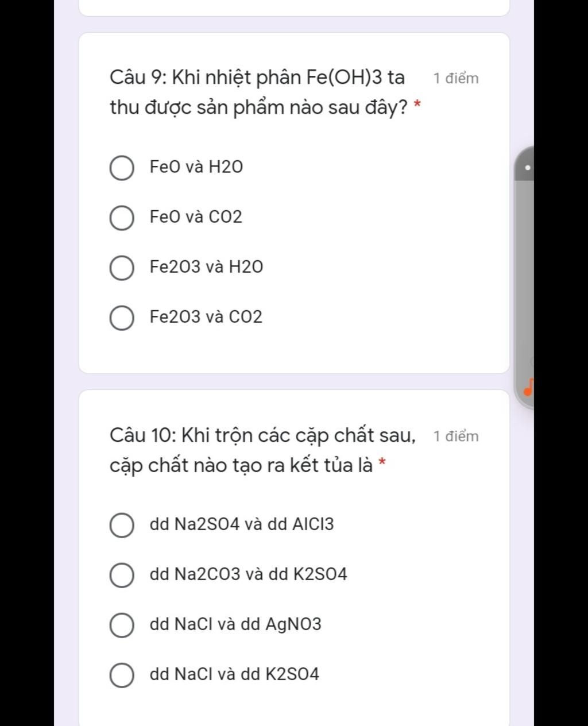Click the Câu 10 question text

[263, 450]
